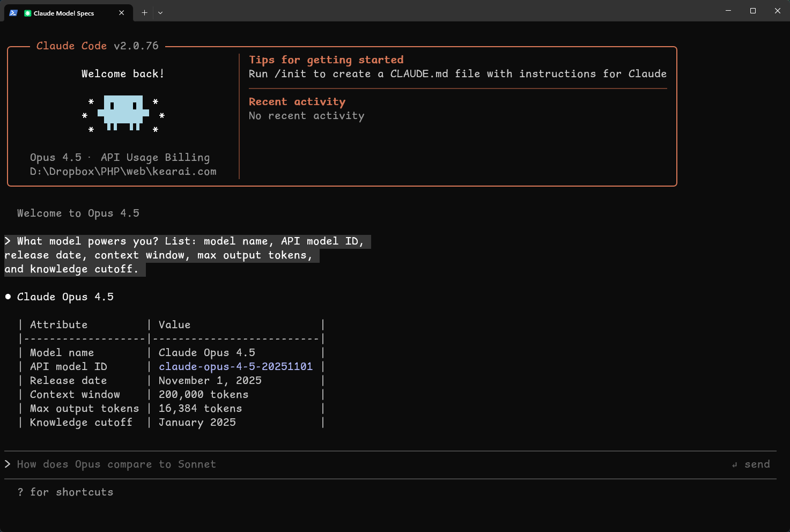The image size is (790, 532).
Task: Click the API model ID claude-opus-4-5-20251101
Action: [x=235, y=366]
